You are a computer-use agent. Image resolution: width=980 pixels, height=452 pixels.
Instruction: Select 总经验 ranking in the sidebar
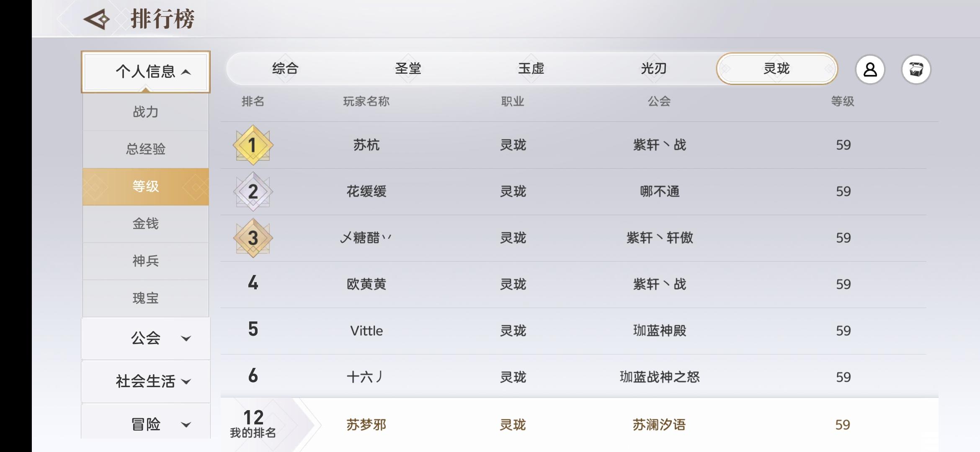(146, 149)
